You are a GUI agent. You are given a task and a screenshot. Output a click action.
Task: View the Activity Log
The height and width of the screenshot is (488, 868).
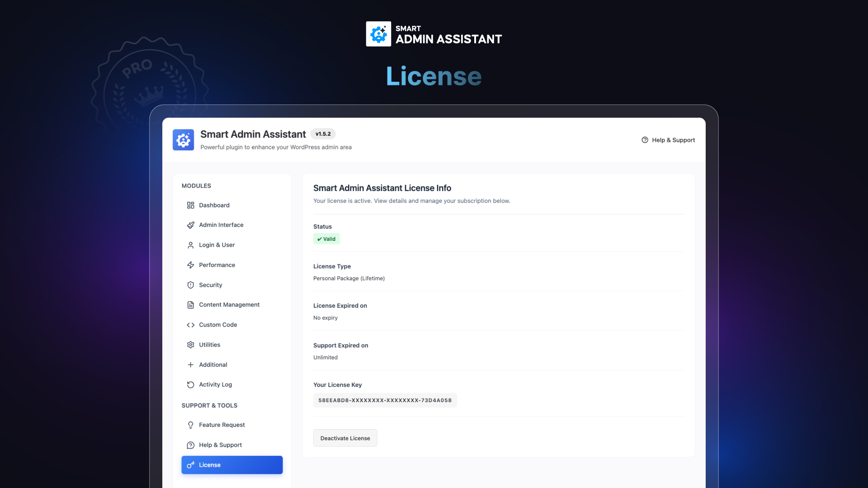pyautogui.click(x=232, y=385)
